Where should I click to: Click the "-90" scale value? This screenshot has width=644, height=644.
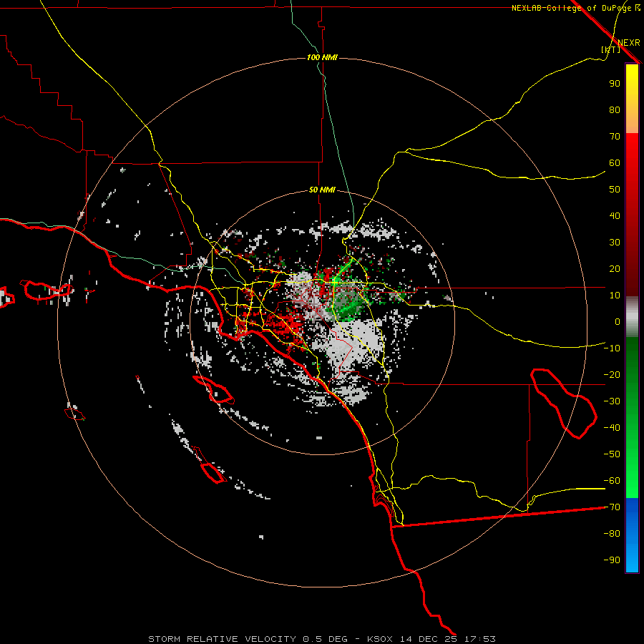612,560
